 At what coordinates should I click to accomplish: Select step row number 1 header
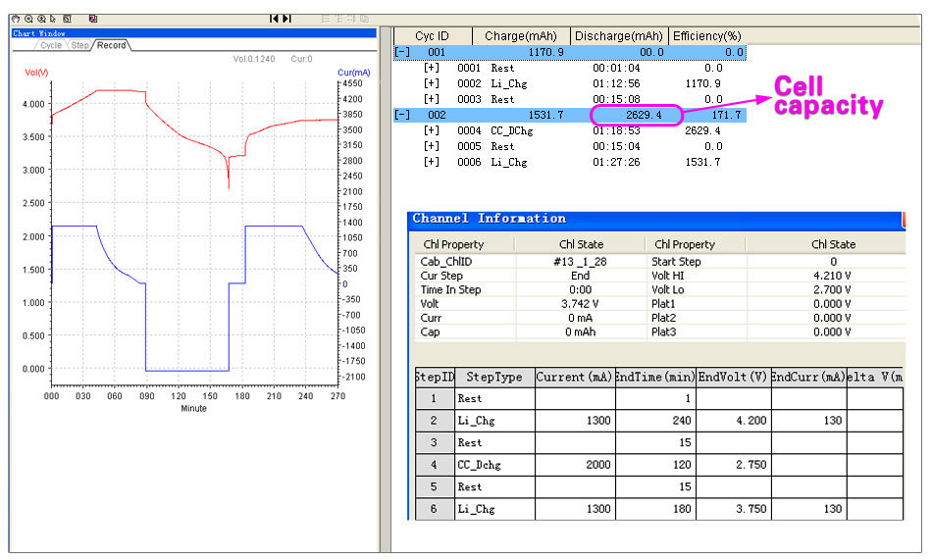click(x=435, y=398)
